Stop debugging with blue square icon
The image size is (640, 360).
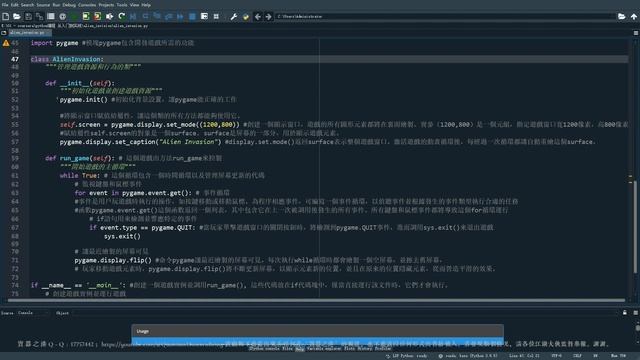tap(192, 16)
